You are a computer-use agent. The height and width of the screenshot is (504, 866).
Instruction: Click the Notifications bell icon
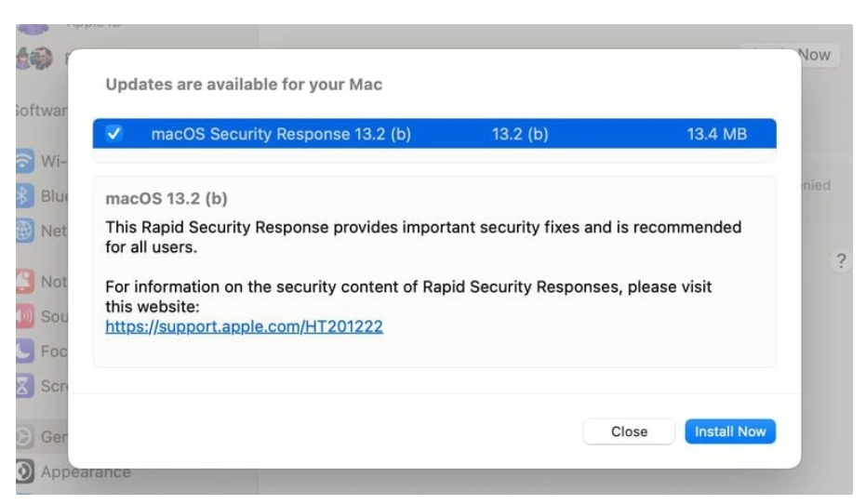click(x=24, y=282)
